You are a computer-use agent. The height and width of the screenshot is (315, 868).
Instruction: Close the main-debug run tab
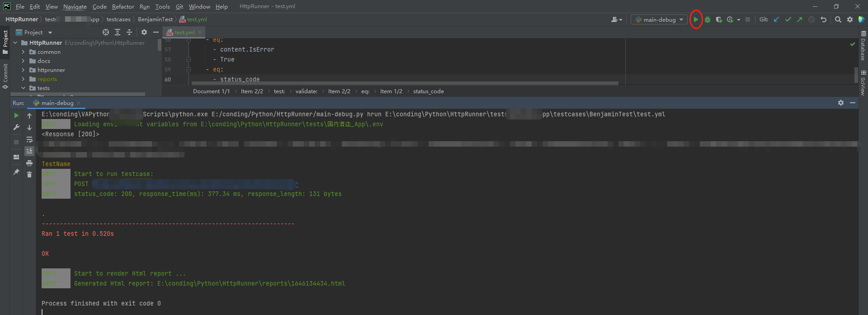(79, 103)
